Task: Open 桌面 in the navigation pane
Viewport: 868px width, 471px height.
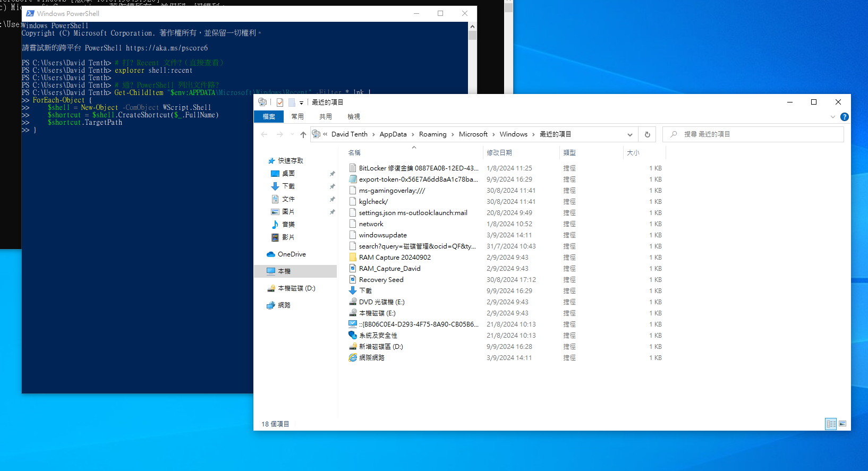Action: click(x=288, y=174)
